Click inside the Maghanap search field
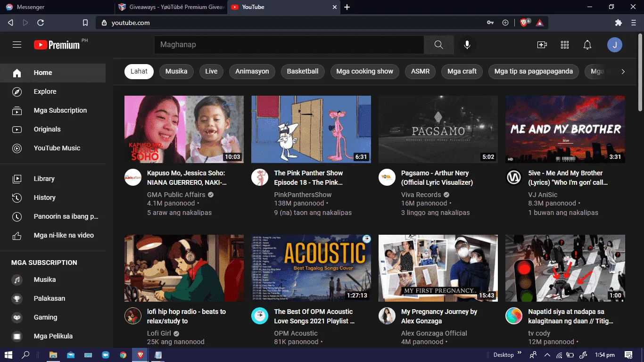Image resolution: width=644 pixels, height=362 pixels. click(289, 45)
